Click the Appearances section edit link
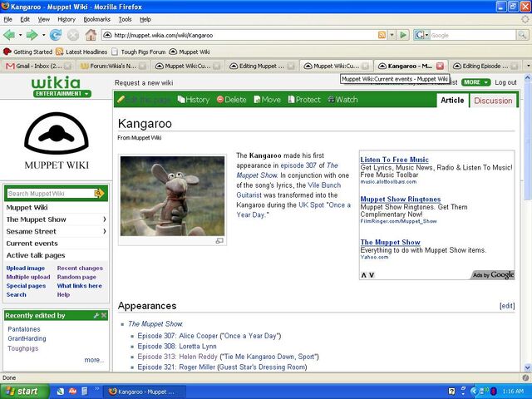The image size is (532, 399). [507, 306]
